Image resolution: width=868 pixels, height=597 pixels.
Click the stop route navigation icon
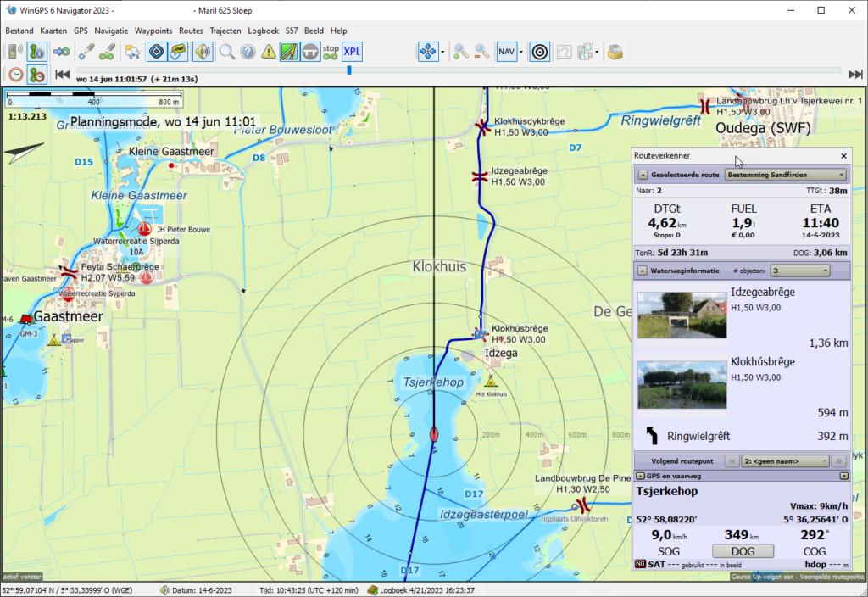[x=331, y=52]
